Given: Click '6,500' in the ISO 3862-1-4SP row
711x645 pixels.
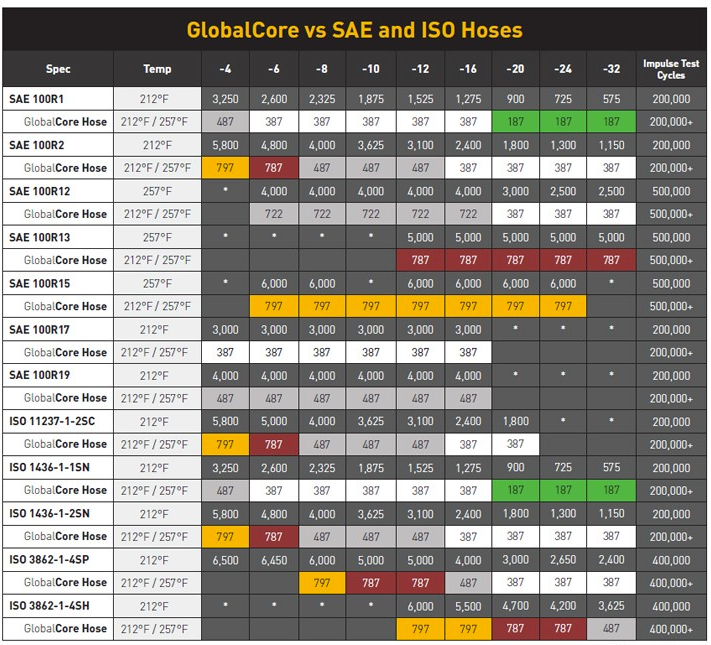Looking at the screenshot, I should [225, 560].
